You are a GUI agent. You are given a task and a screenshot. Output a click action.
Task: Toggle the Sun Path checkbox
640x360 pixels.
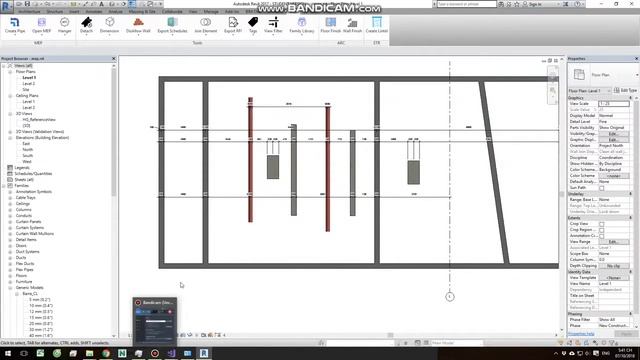pos(602,188)
